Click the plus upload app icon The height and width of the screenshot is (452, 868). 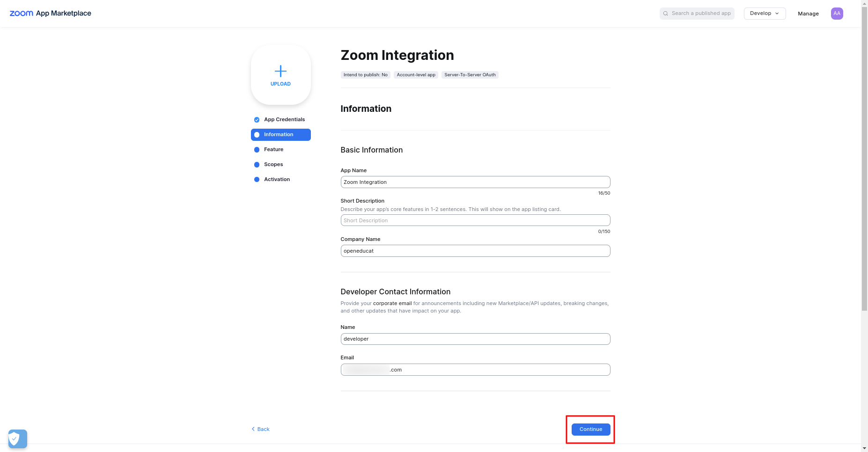(280, 71)
